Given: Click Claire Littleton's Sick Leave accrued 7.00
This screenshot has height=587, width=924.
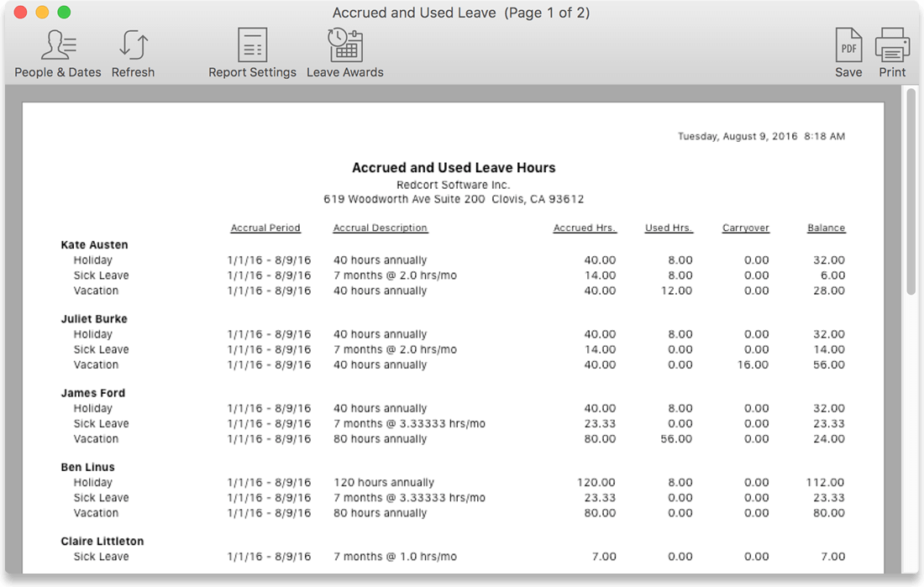Looking at the screenshot, I should coord(604,557).
